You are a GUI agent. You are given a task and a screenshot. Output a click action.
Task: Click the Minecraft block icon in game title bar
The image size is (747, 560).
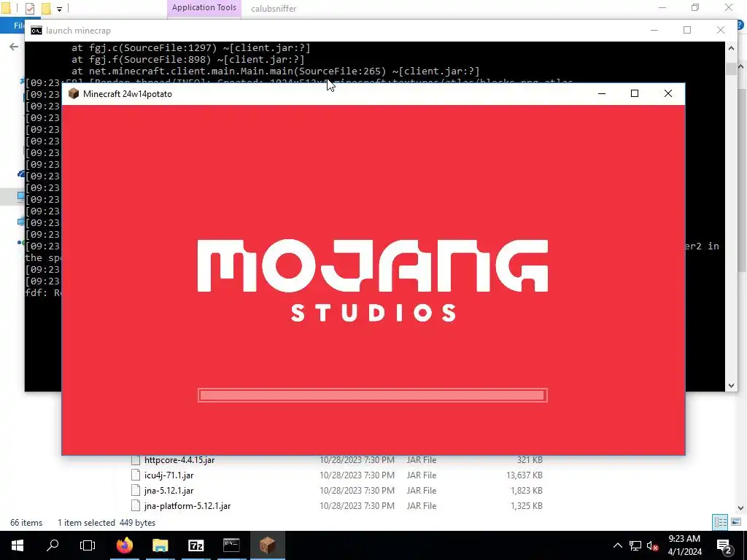pos(74,94)
